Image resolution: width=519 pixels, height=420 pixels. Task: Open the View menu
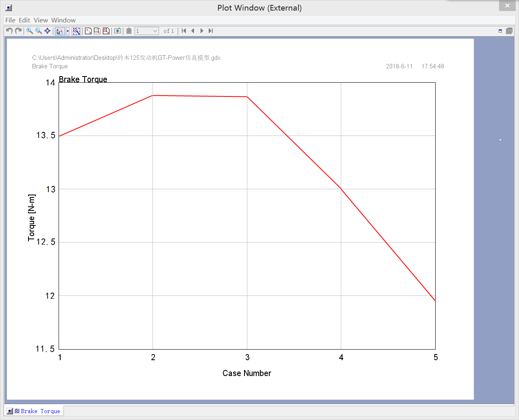coord(41,20)
